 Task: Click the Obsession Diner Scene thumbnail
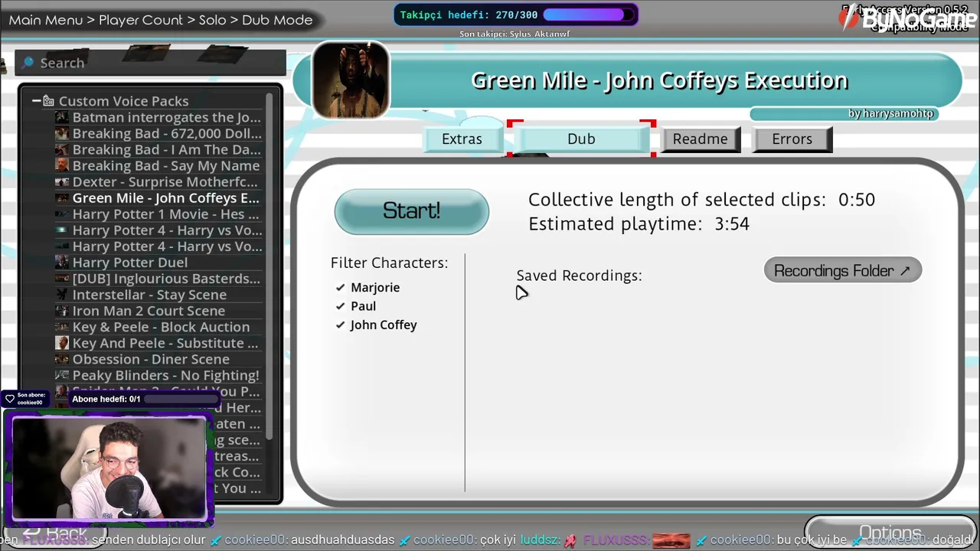click(61, 358)
